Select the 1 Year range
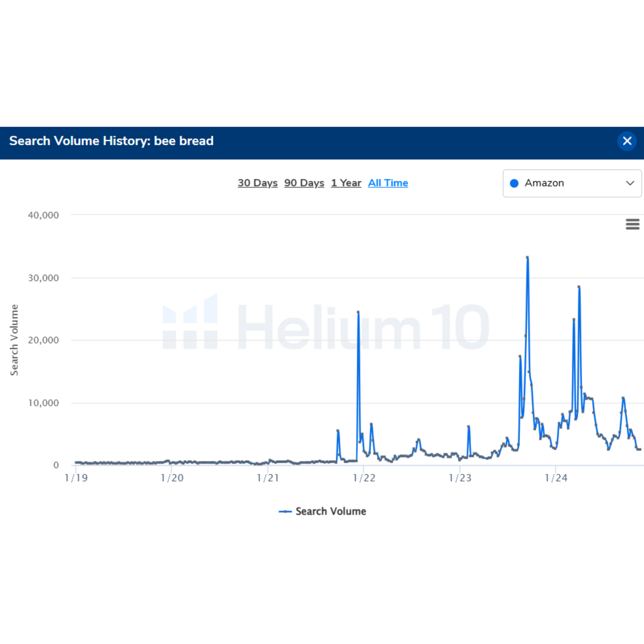 click(x=346, y=183)
